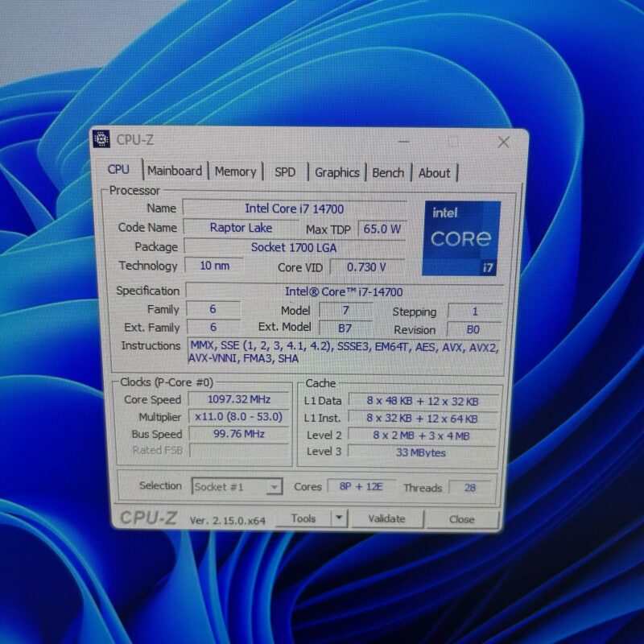The height and width of the screenshot is (644, 644).
Task: Close the CPU-Z window with the X
Action: pyautogui.click(x=503, y=142)
